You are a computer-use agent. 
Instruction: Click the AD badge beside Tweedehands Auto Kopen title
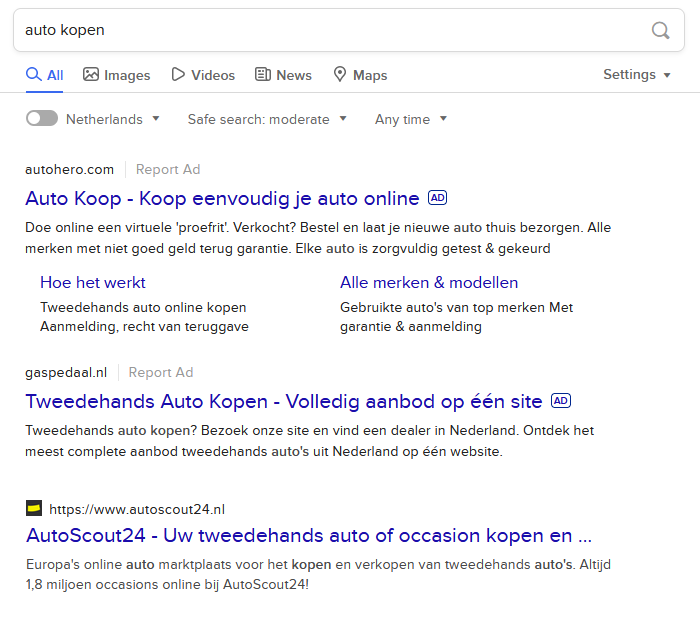click(561, 401)
